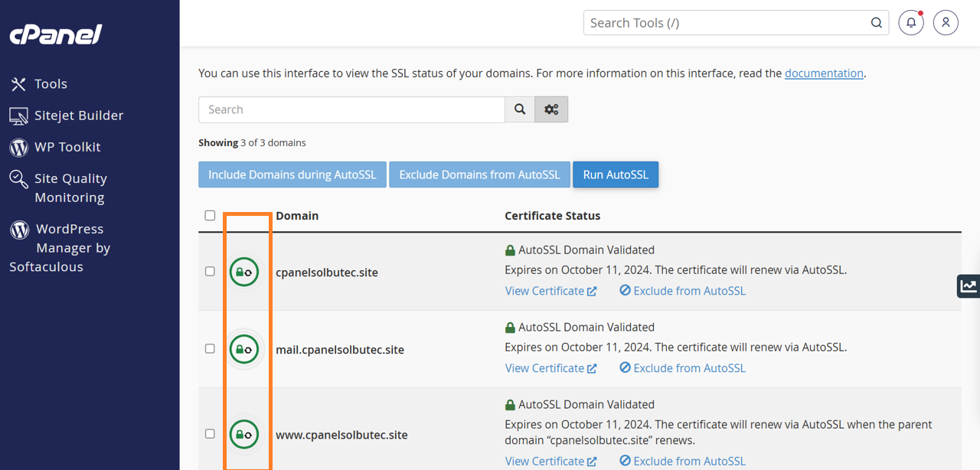
Task: Toggle the select-all domains checkbox
Action: (x=210, y=216)
